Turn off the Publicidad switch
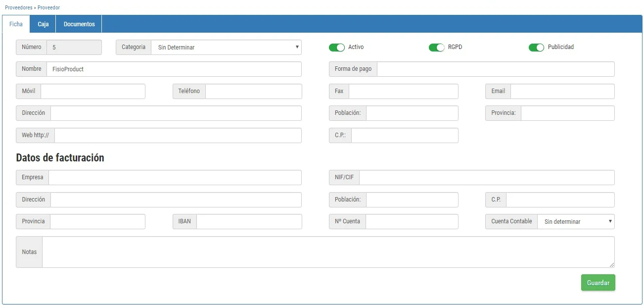Viewport: 644px width, 305px height. (x=536, y=48)
